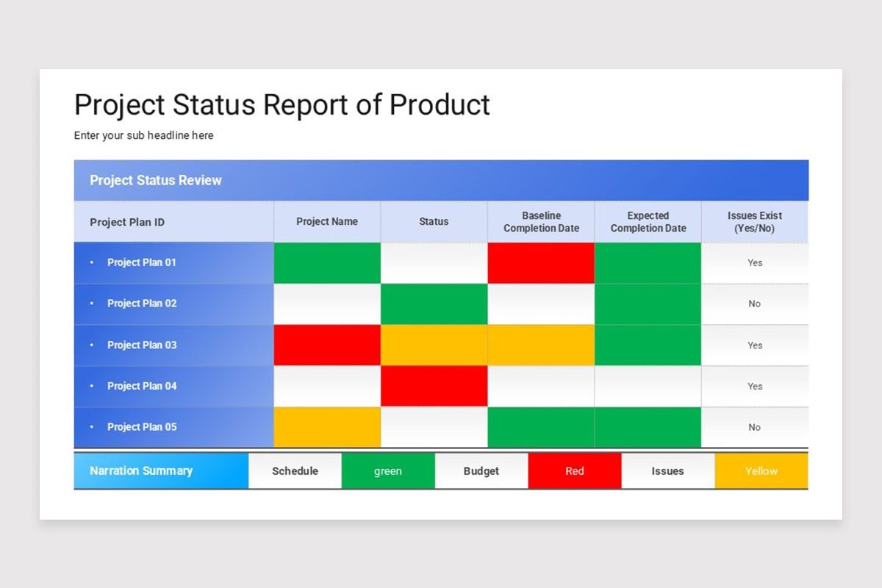Click the bullet icon beside Project Plan 02

(91, 304)
